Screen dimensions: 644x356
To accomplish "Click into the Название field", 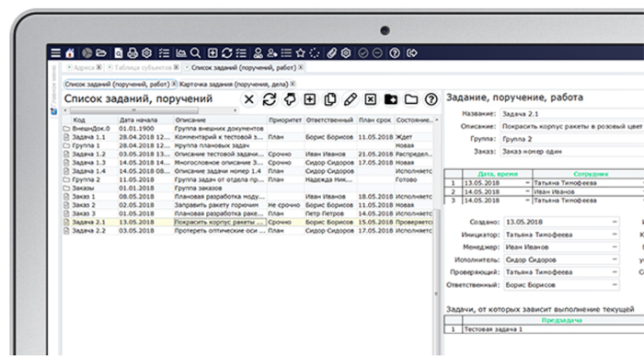I will click(x=572, y=114).
